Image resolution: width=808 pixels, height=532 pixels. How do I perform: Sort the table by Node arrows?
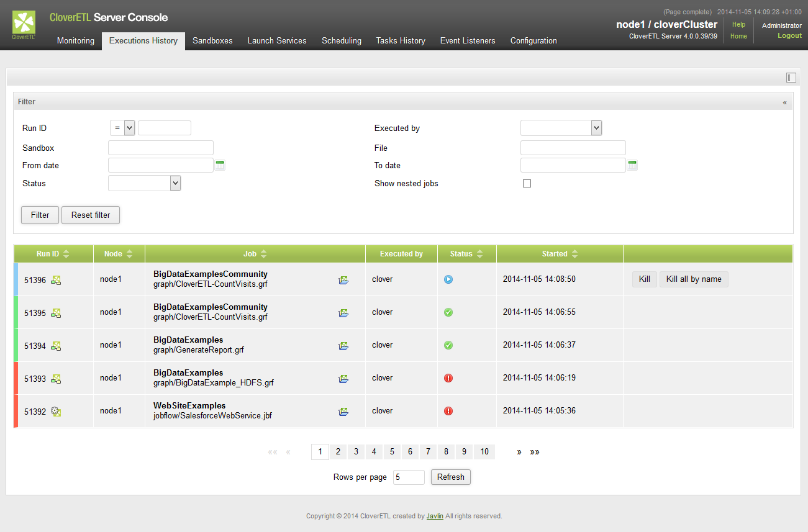[x=129, y=254]
